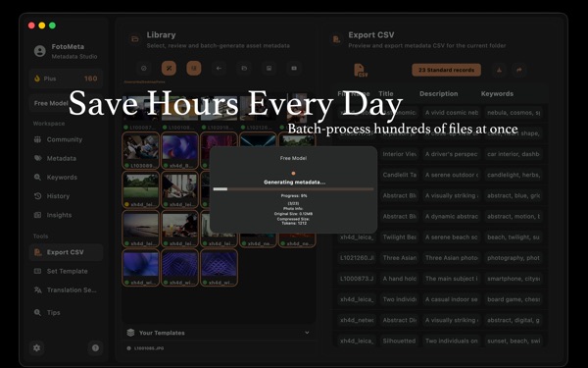Viewport: 588px width, 368px height.
Task: Click the help question mark icon
Action: pos(95,347)
